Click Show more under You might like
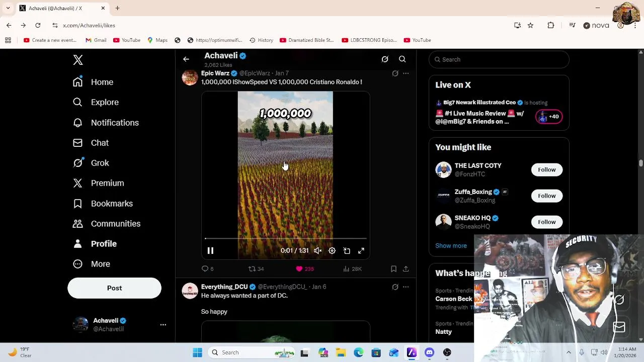Viewport: 644px width, 362px height. point(451,246)
